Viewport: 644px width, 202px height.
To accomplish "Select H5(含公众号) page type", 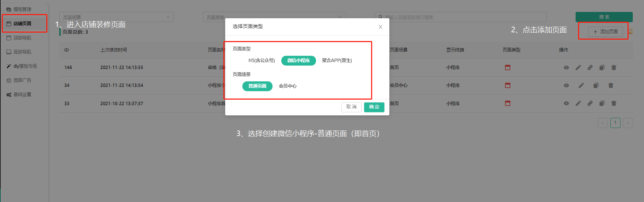I will pyautogui.click(x=262, y=61).
